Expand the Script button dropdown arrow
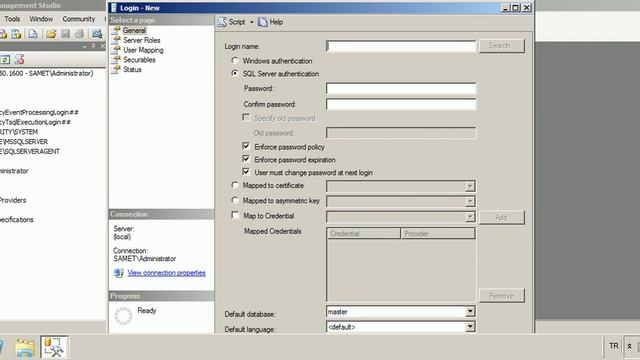This screenshot has height=360, width=640. click(251, 22)
